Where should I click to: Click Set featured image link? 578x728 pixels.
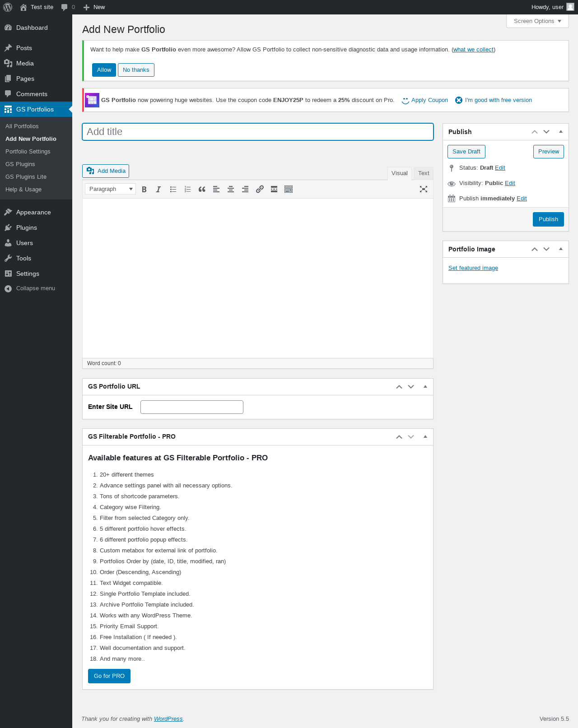pos(473,268)
